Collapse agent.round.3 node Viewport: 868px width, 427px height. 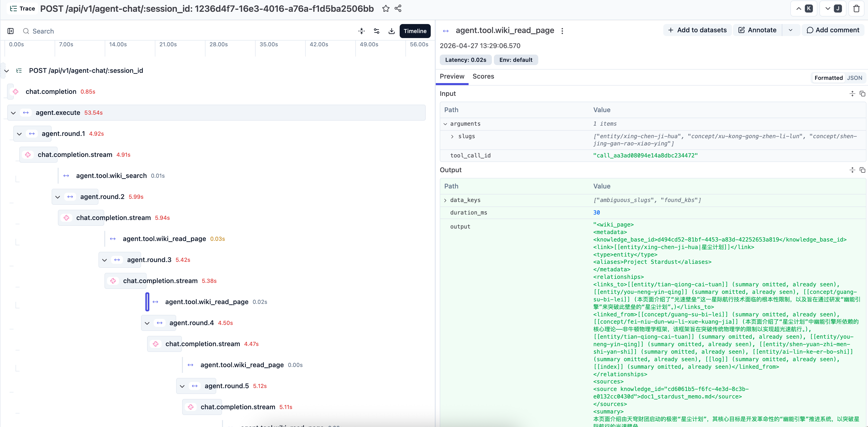pyautogui.click(x=104, y=260)
